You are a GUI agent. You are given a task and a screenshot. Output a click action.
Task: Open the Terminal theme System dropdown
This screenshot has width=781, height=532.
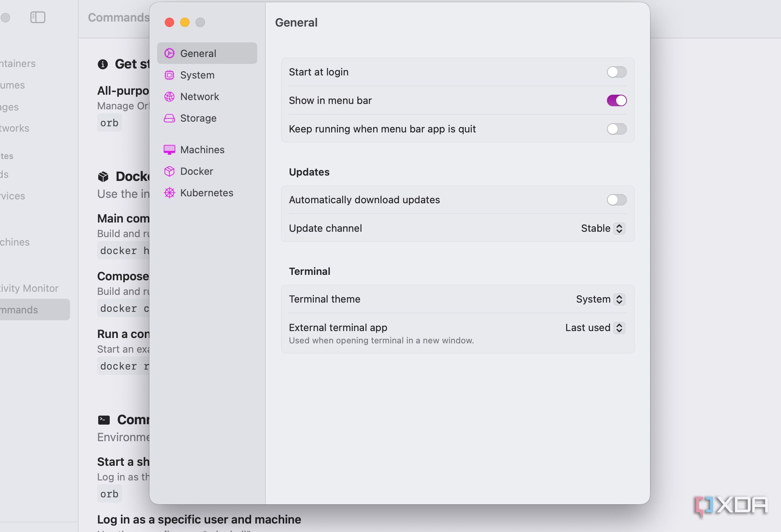[x=600, y=299]
